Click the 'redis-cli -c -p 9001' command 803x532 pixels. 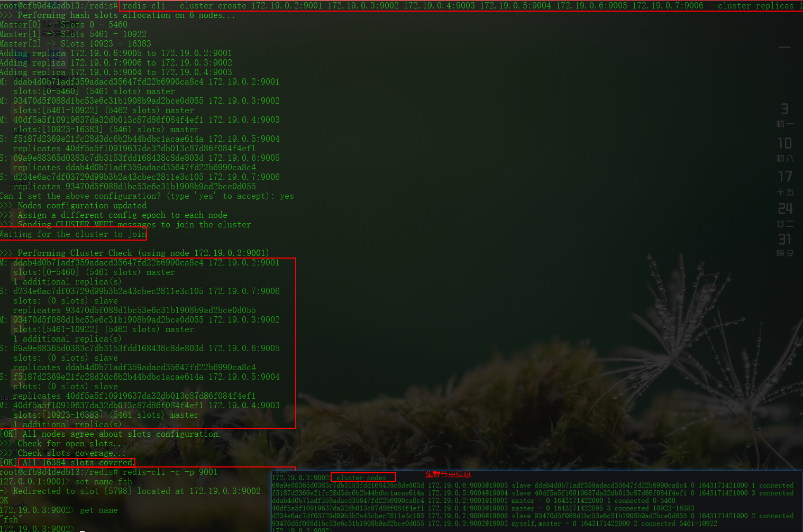[x=170, y=472]
